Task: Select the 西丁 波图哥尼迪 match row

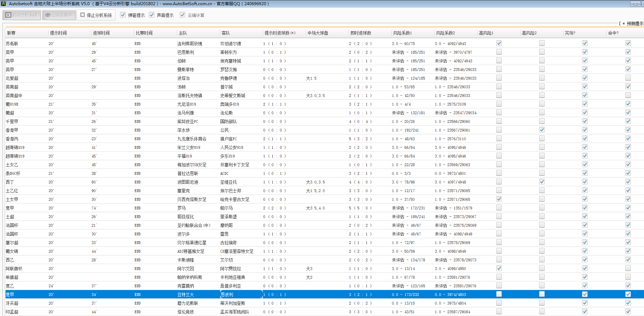Action: 188,182
